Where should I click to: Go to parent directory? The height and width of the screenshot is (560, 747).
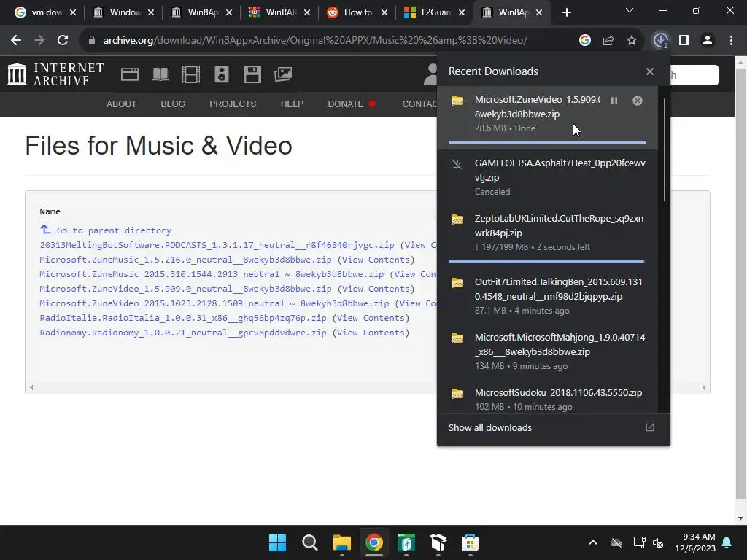[114, 230]
